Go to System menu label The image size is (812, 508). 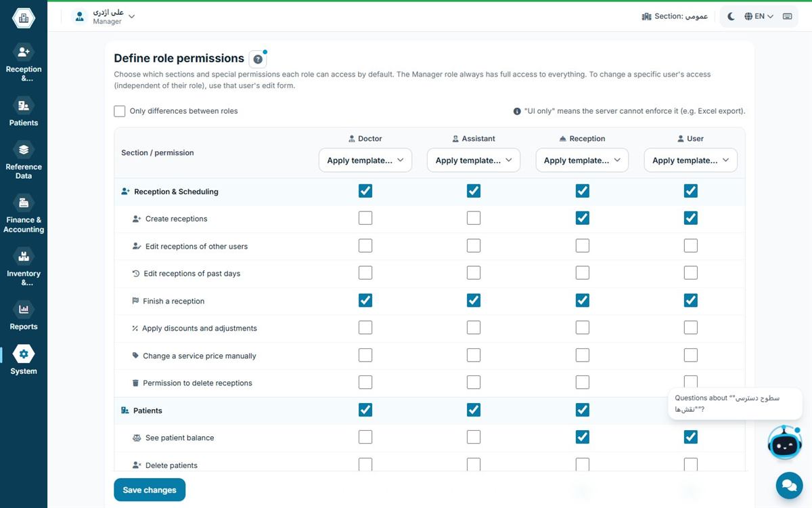tap(24, 371)
